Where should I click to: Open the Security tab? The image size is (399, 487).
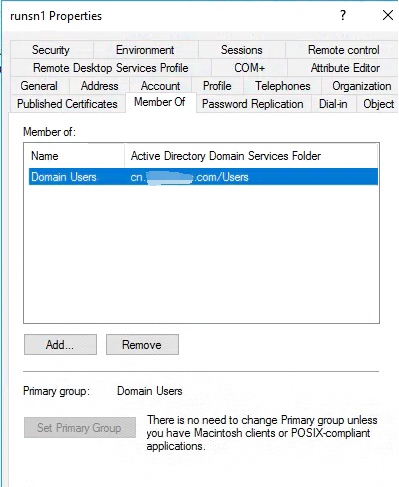point(51,50)
